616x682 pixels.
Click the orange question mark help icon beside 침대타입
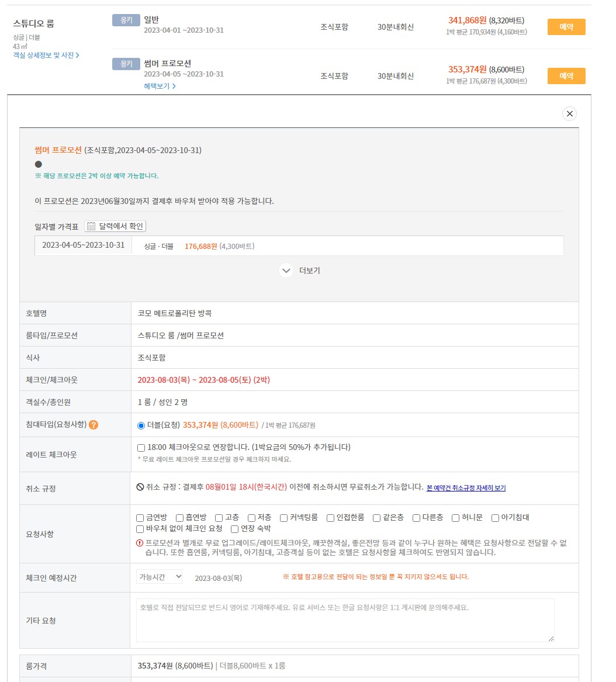pos(93,425)
